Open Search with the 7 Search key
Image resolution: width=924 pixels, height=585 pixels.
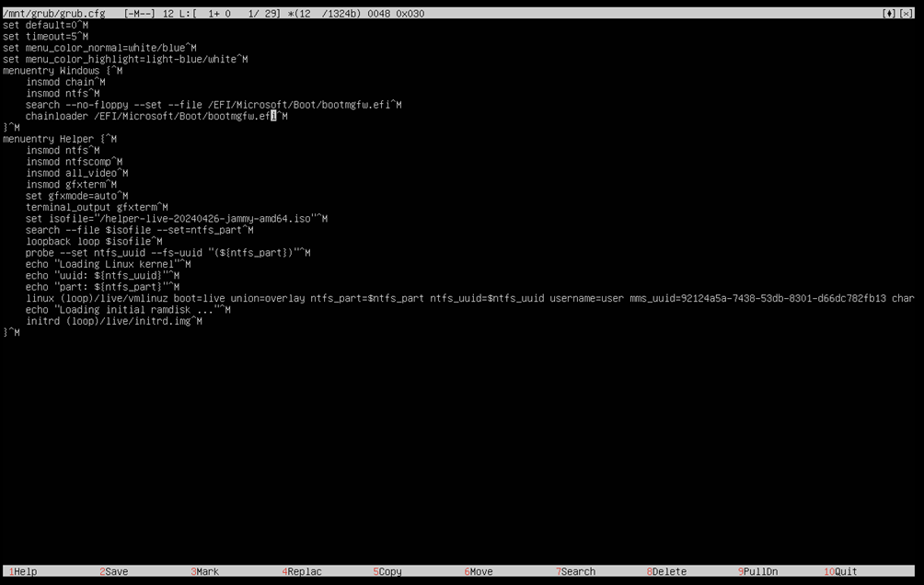pyautogui.click(x=578, y=572)
